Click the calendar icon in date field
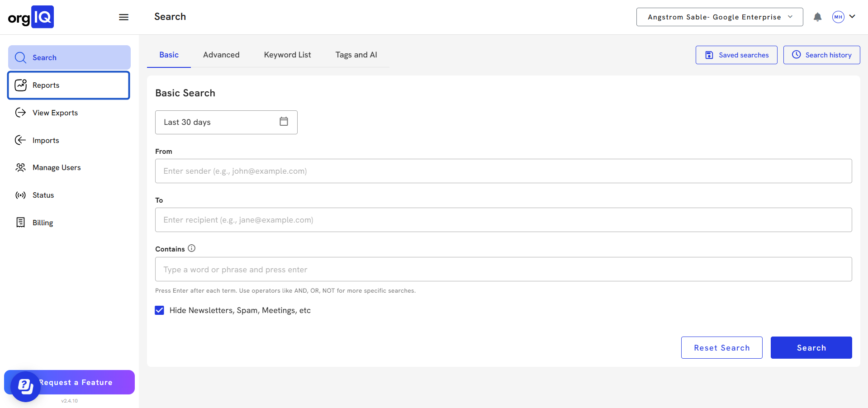This screenshot has width=868, height=408. tap(284, 122)
